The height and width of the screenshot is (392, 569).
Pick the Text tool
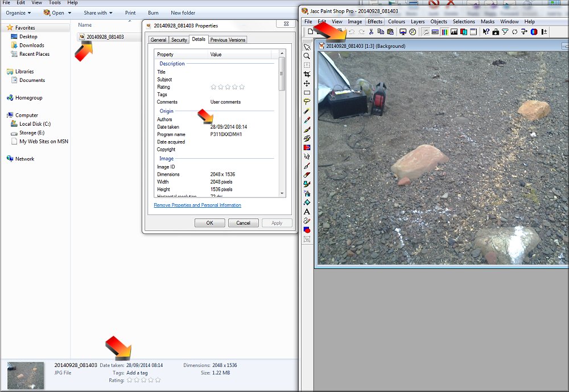click(x=307, y=212)
